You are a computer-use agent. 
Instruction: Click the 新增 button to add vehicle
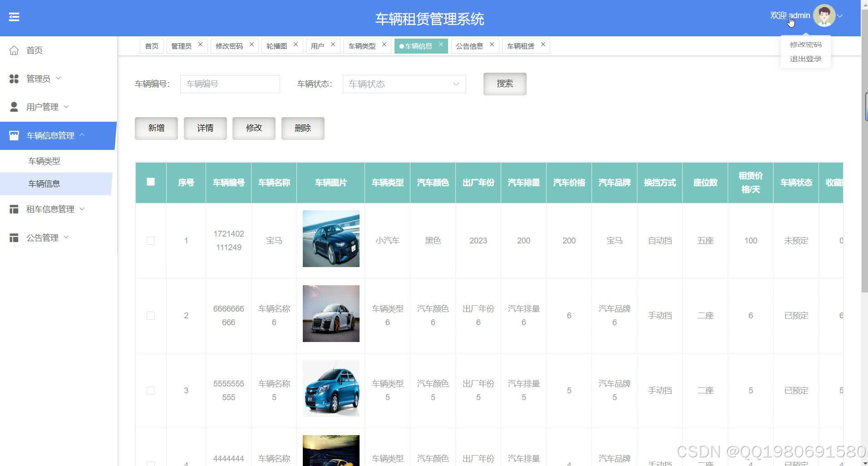(x=156, y=128)
